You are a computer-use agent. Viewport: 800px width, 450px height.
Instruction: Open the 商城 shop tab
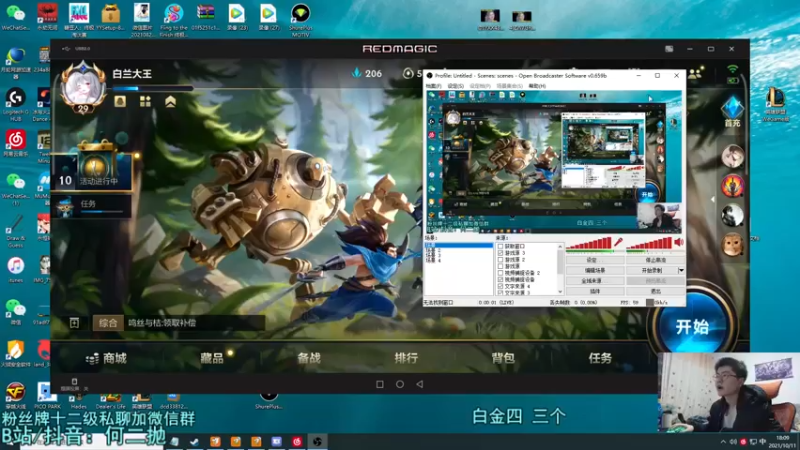[x=107, y=358]
